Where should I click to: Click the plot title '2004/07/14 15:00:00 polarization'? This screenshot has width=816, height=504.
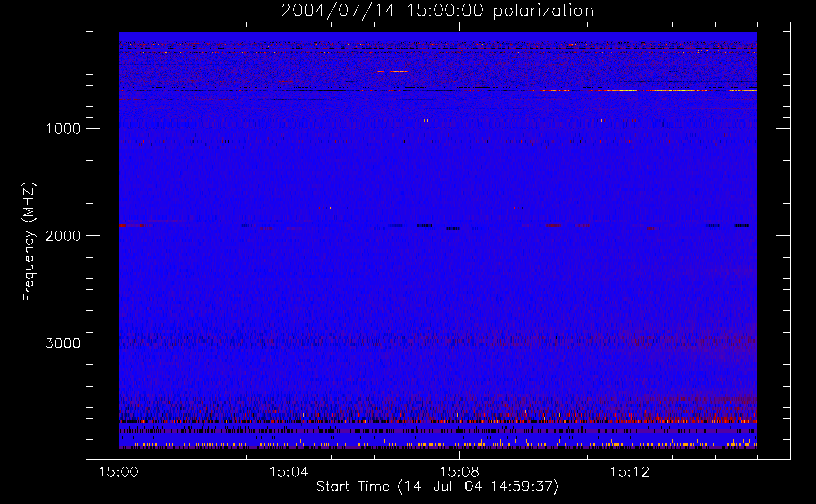[x=437, y=11]
